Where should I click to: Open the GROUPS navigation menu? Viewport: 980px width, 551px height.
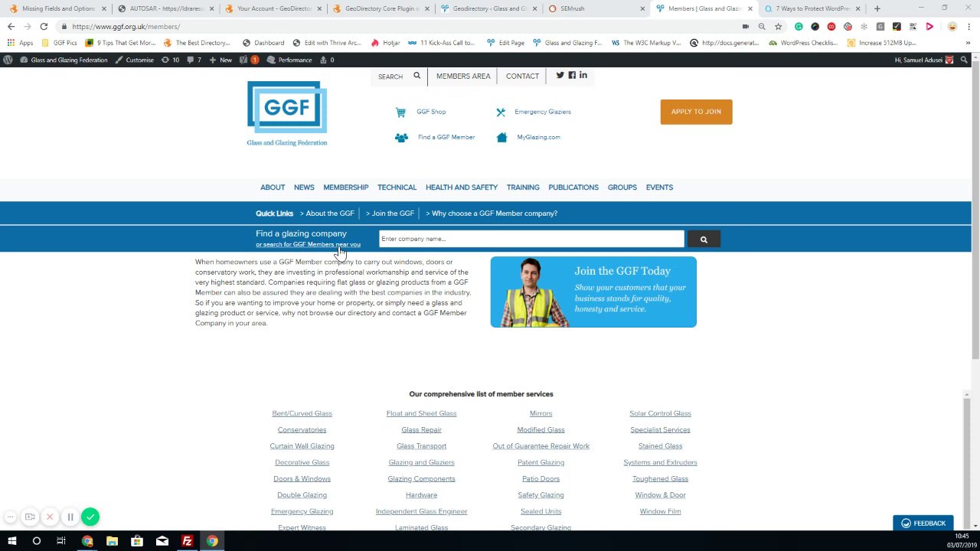622,187
